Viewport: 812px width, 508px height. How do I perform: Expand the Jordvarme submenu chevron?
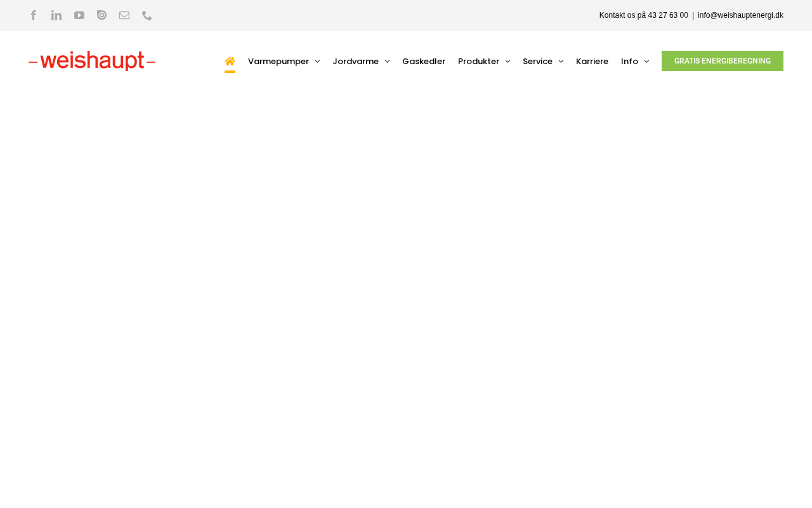(x=387, y=62)
